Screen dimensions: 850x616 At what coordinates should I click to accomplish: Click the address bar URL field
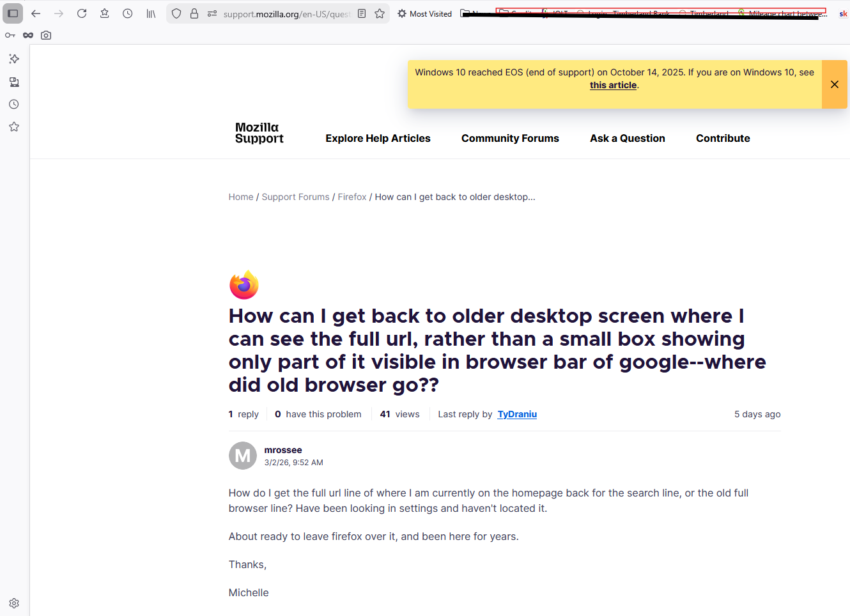(286, 14)
